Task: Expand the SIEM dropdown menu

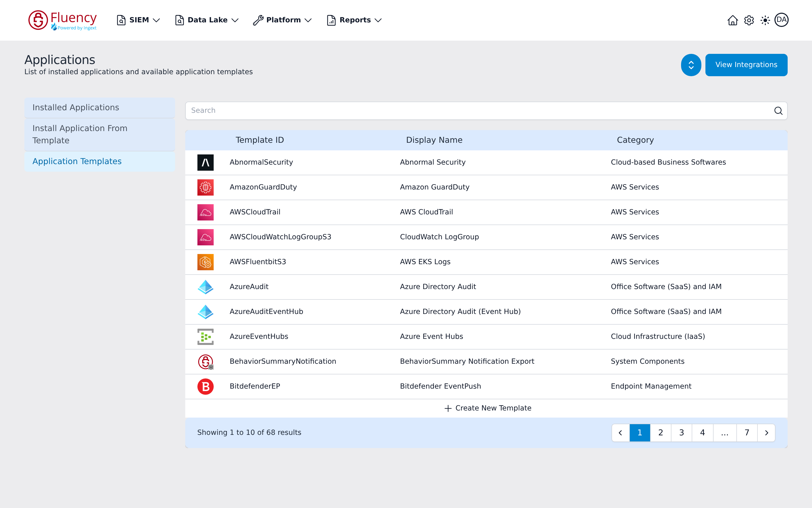Action: [138, 20]
